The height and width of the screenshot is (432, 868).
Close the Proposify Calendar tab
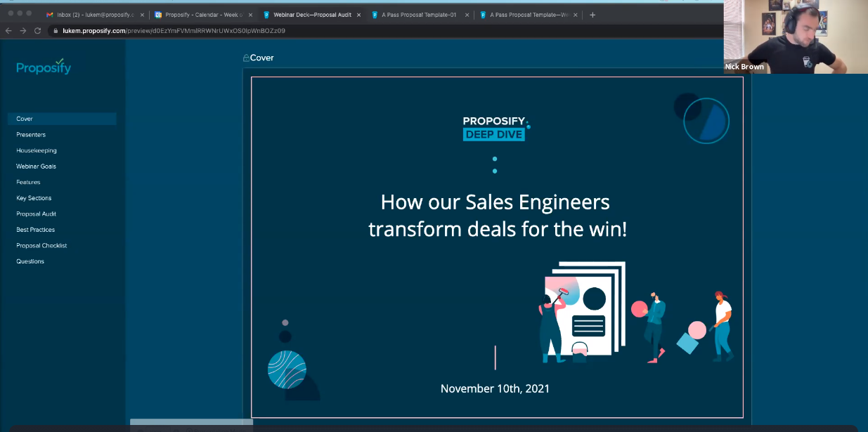[250, 15]
